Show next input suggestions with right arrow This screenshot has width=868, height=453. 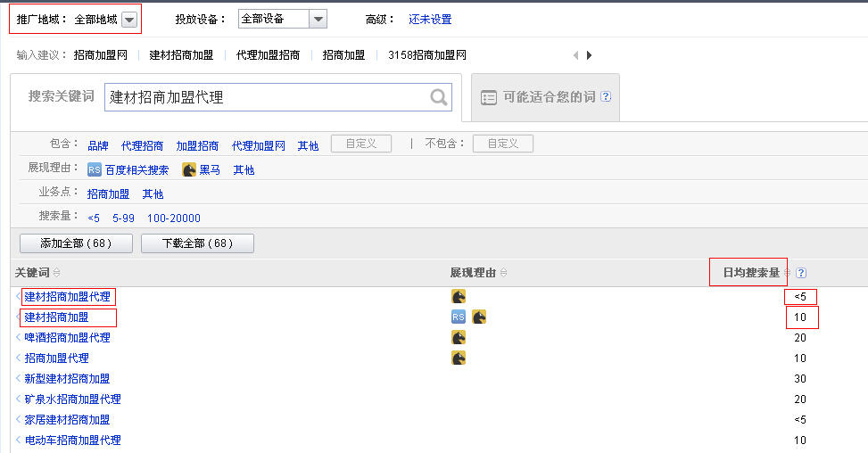pos(589,55)
